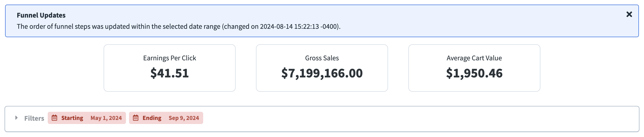
Task: Open the Ending date calendar icon
Action: click(136, 118)
